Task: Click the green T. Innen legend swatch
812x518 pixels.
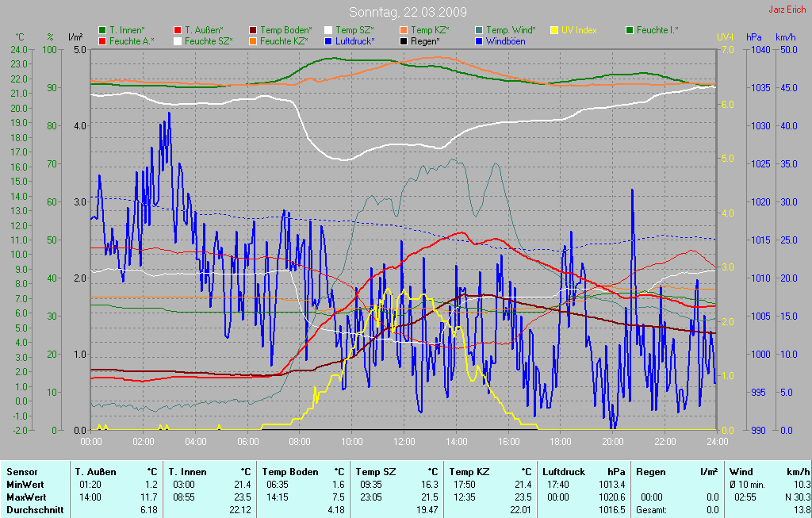Action: (102, 31)
